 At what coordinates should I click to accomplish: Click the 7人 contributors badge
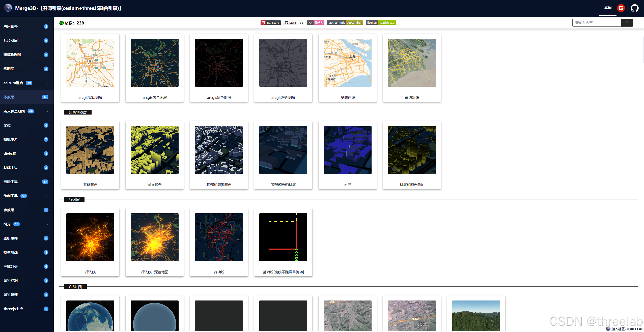[x=315, y=23]
